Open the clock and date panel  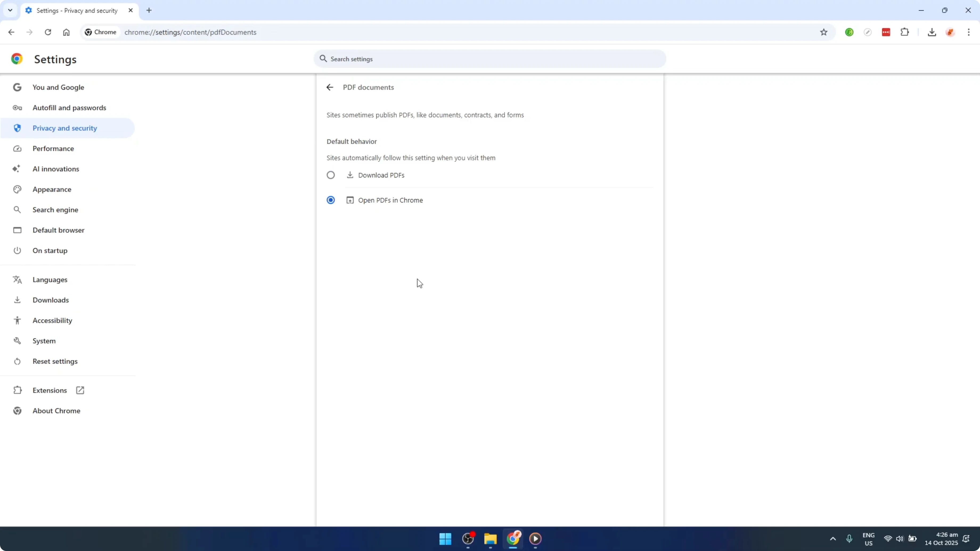(941, 539)
